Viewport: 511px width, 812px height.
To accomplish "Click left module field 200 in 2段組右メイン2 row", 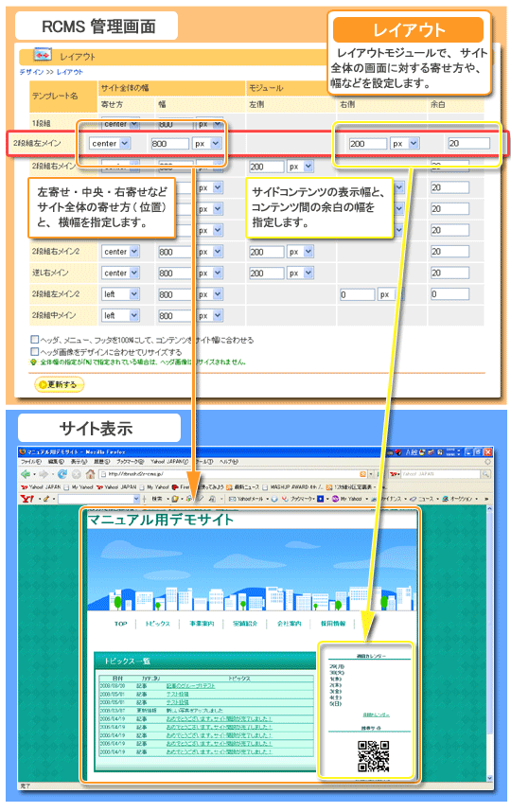I will pos(267,252).
